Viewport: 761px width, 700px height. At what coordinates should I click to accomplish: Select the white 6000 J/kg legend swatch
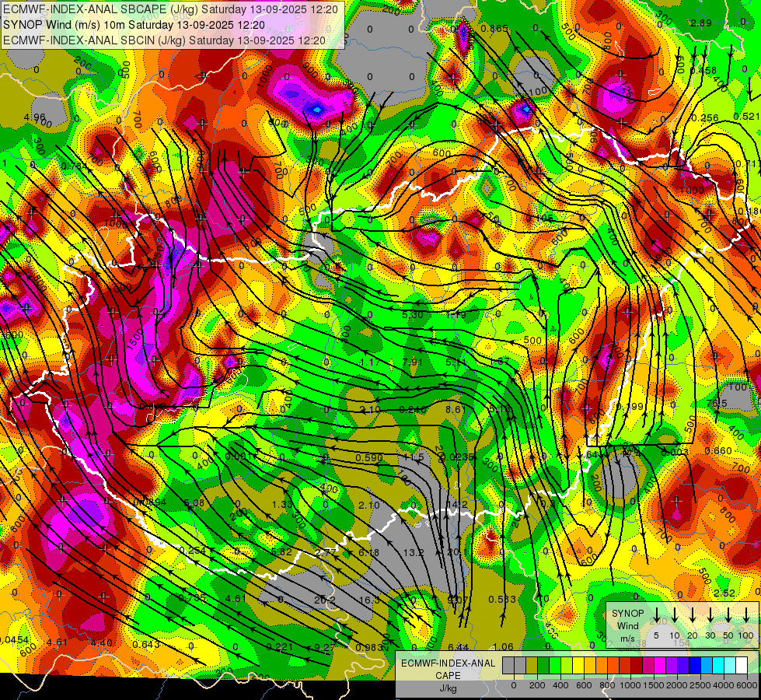(742, 666)
